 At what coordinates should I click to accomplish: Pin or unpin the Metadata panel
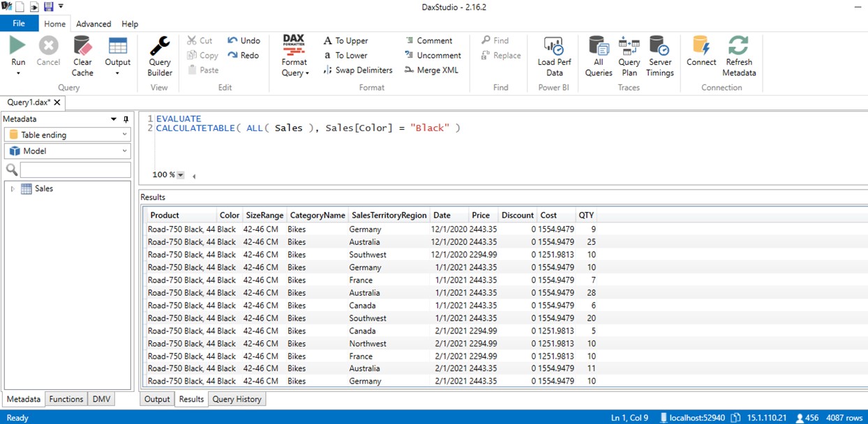[x=126, y=119]
